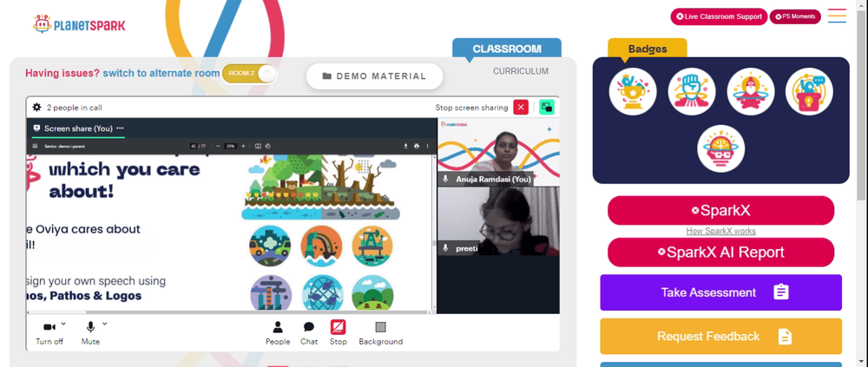Open Live Classroom Support
868x367 pixels.
tap(719, 16)
